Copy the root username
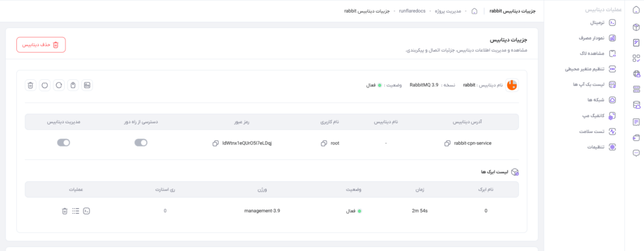644x251 pixels. pos(324,143)
